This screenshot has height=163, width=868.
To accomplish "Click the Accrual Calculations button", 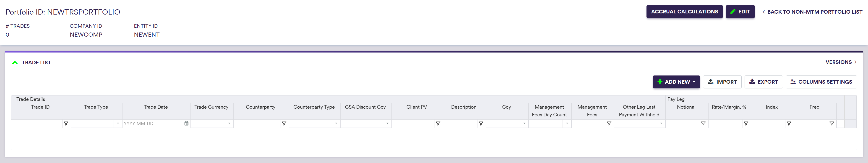I will 684,12.
